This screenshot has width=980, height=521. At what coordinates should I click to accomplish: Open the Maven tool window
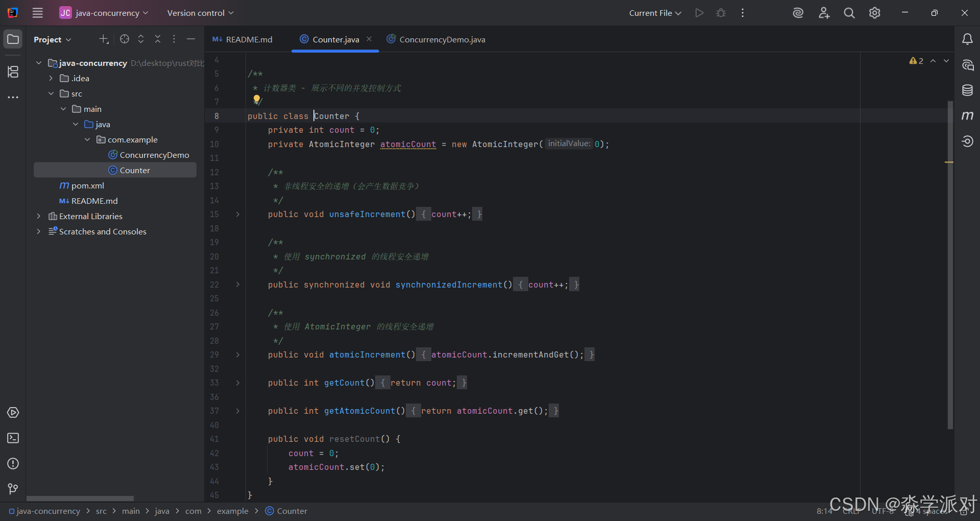968,115
